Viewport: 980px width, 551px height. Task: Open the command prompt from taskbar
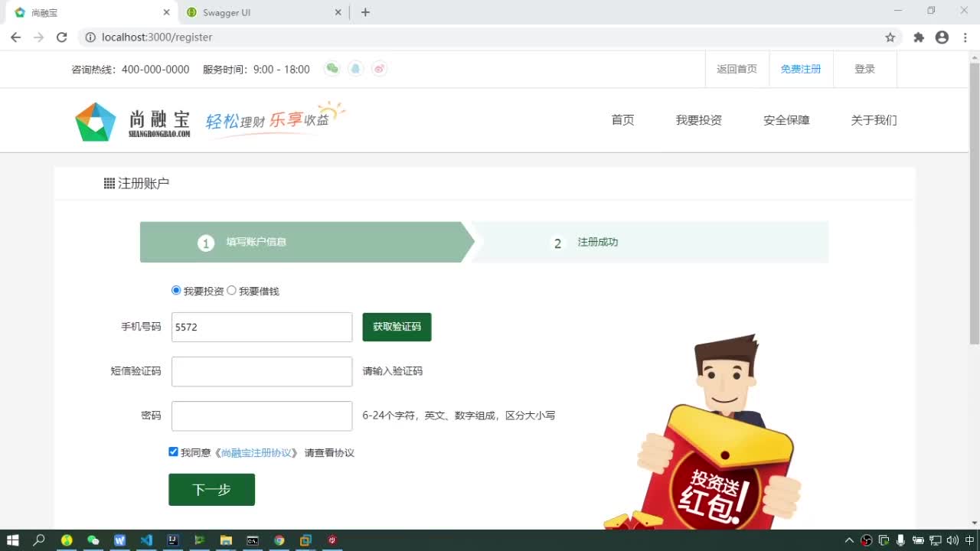tap(253, 540)
